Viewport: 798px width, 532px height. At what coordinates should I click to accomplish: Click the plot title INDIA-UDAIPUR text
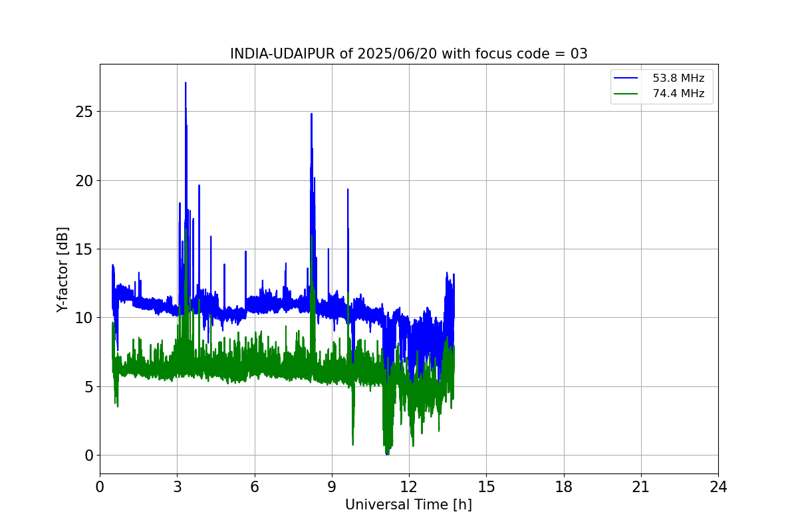(x=408, y=54)
